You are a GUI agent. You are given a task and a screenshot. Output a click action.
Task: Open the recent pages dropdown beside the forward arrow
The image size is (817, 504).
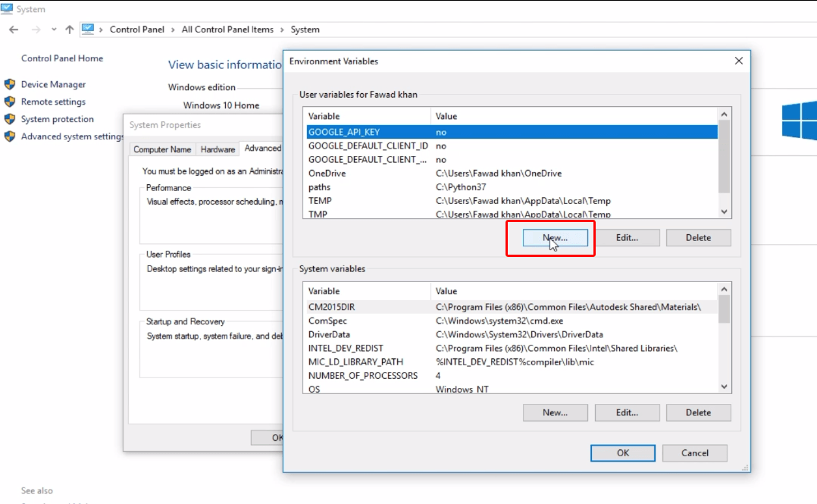pyautogui.click(x=52, y=30)
